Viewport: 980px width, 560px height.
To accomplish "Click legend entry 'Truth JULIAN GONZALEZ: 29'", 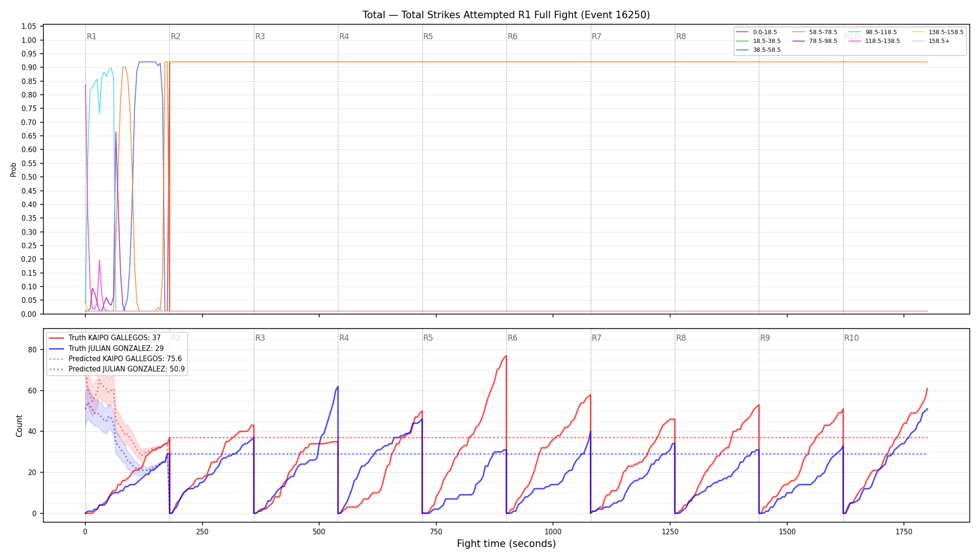I will coord(116,348).
